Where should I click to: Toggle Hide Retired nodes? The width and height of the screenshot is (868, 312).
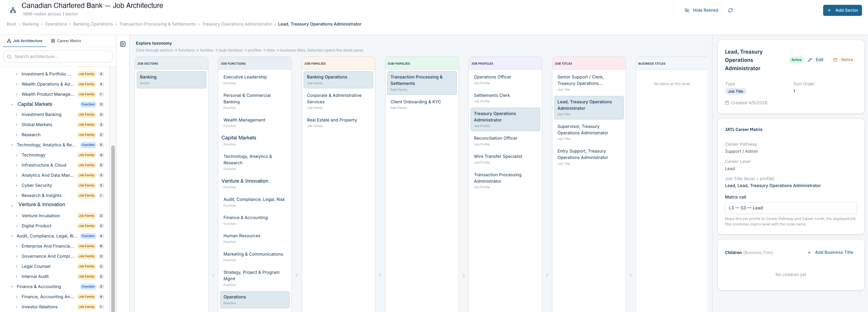(x=701, y=10)
